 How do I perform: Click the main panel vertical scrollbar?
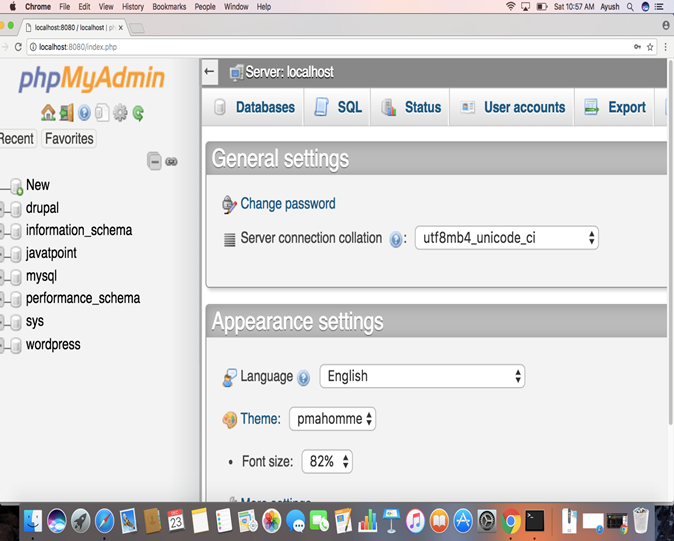(x=670, y=243)
